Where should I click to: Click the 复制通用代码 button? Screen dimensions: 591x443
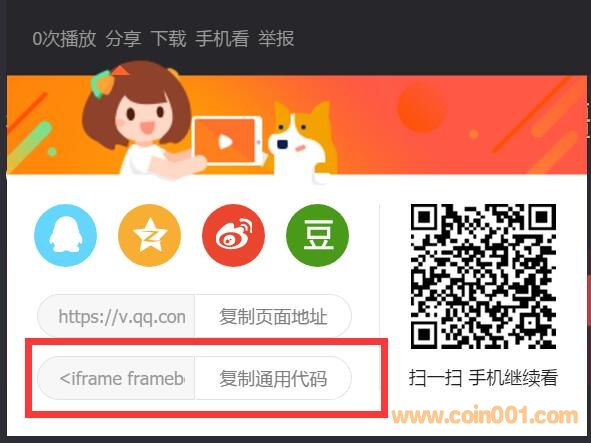(273, 378)
